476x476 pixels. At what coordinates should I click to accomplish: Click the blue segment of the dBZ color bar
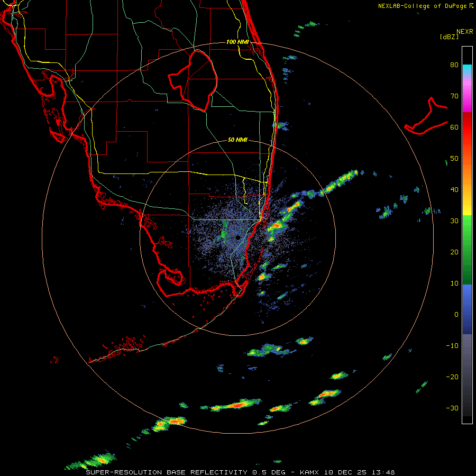[x=467, y=309]
